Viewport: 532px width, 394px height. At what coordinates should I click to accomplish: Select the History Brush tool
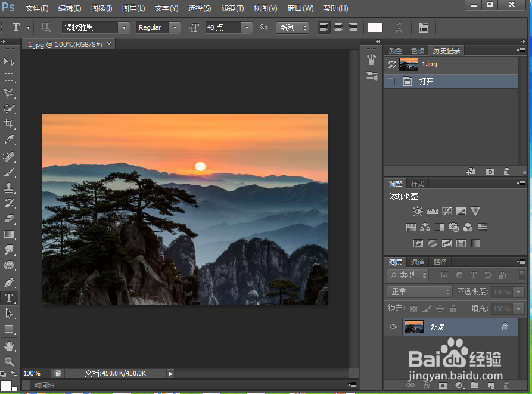[x=9, y=203]
